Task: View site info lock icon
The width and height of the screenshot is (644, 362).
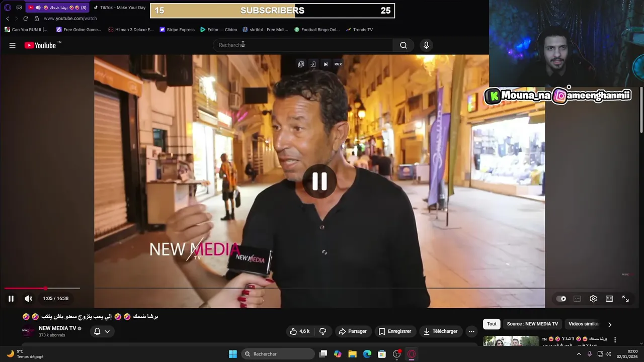Action: [36, 19]
